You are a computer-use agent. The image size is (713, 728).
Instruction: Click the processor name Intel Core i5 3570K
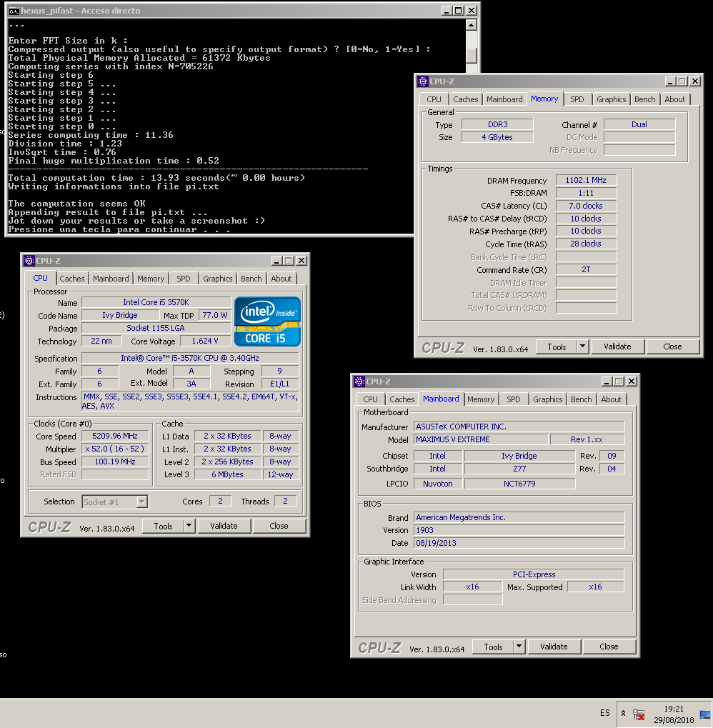(156, 302)
